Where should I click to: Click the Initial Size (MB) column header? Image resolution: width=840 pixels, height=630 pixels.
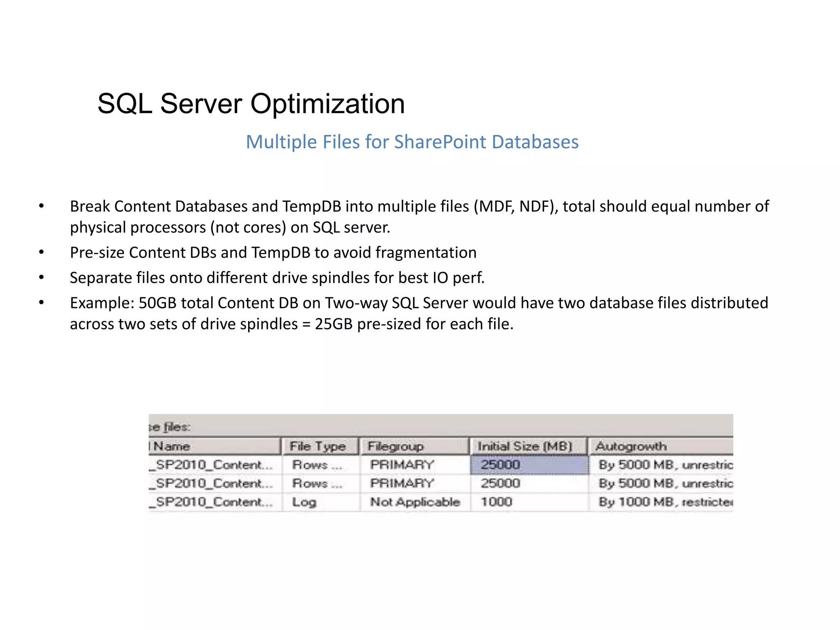click(x=529, y=446)
